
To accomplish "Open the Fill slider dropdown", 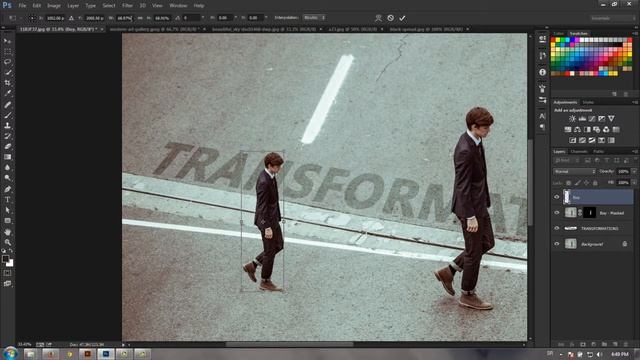I will click(x=634, y=182).
